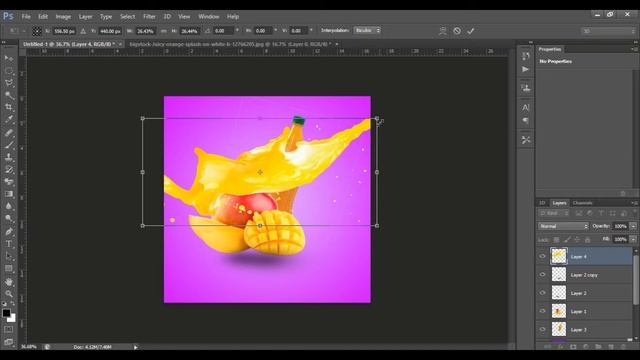Open the Filter menu

(x=149, y=17)
